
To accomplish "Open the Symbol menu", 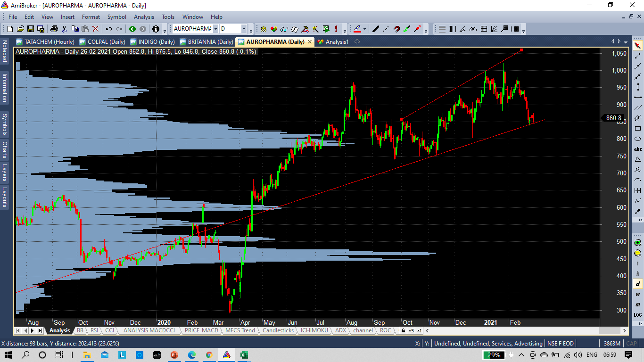I will coord(117,17).
